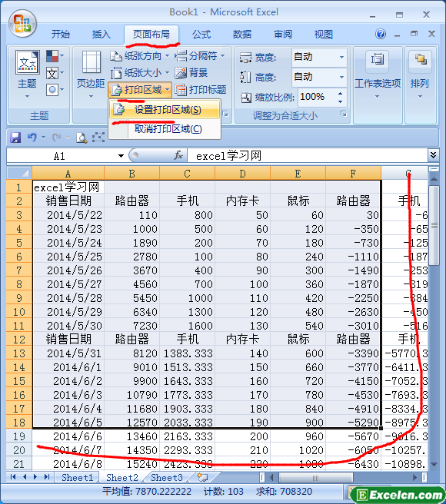Viewport: 446px width, 504px height.
Task: Open the Sheet2 tab
Action: (122, 478)
